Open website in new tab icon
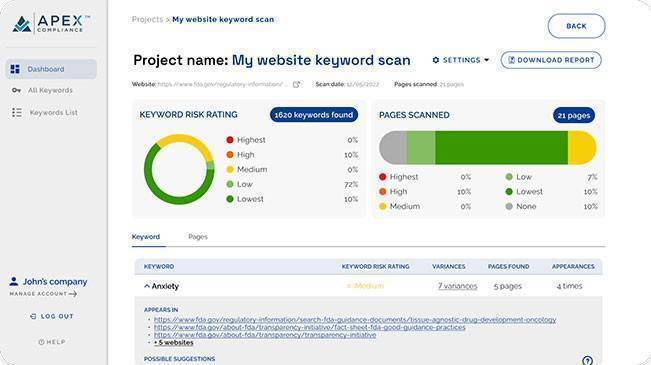Image resolution: width=651 pixels, height=365 pixels. (x=296, y=84)
